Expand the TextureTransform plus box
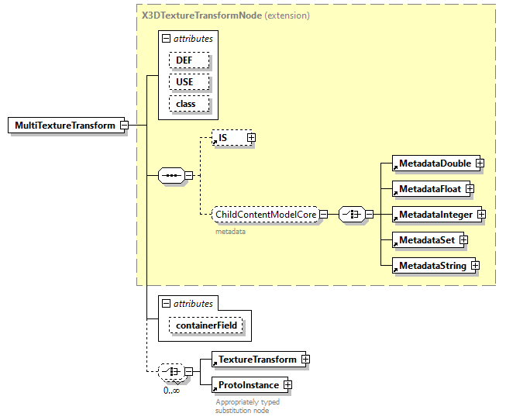Screen dimensions: 506x420 tap(305, 360)
